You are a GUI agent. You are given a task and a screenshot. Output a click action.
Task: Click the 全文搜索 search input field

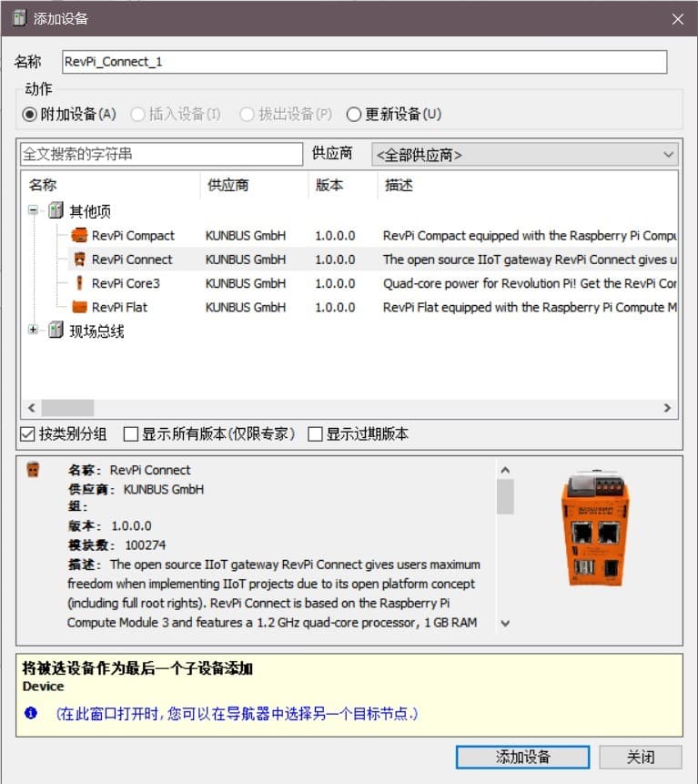160,155
